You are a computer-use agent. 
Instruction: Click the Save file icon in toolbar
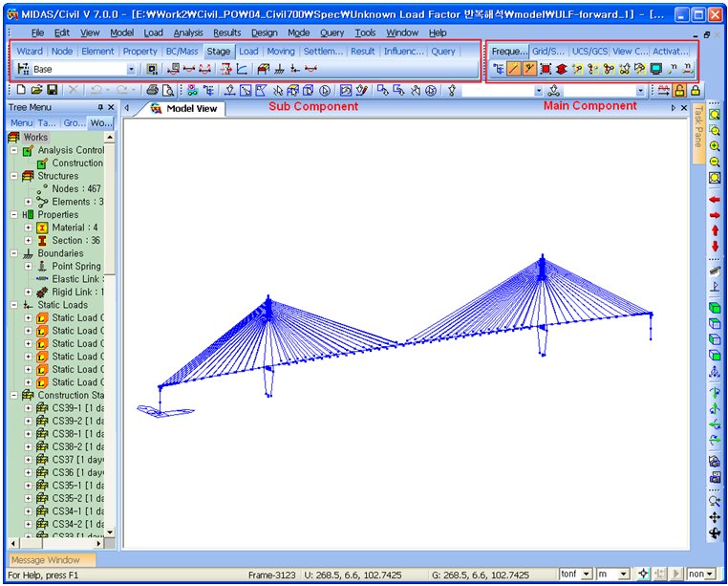(51, 90)
